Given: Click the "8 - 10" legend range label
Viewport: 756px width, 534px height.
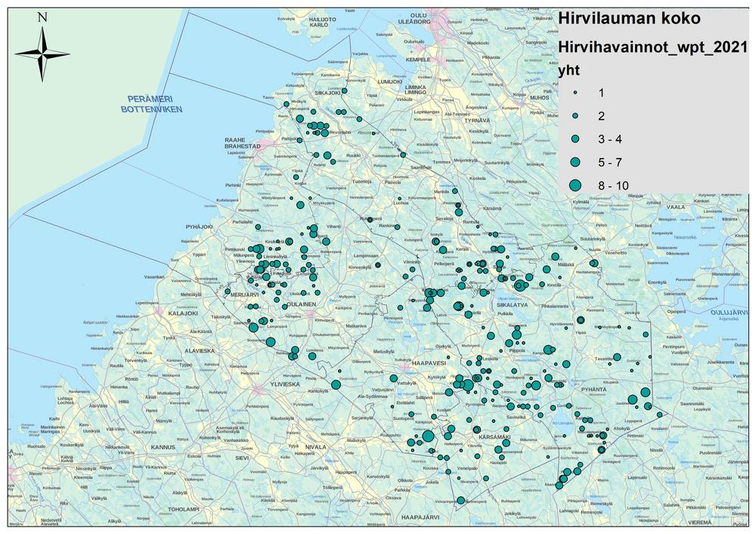Looking at the screenshot, I should click(613, 185).
